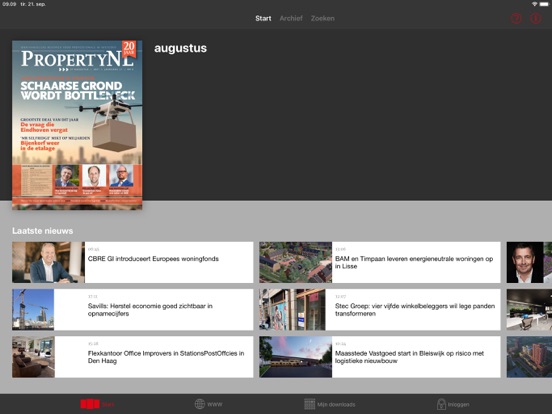Tap the status bar clock 09.09
This screenshot has width=552, height=414.
(9, 4)
